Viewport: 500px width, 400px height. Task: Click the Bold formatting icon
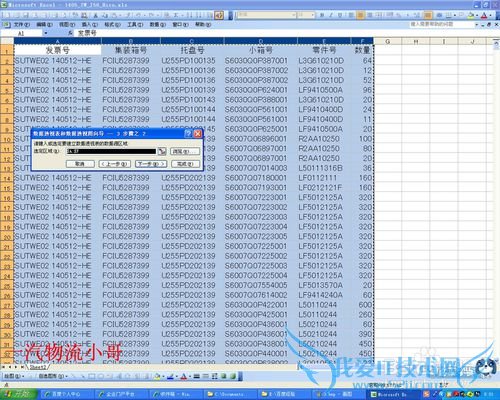point(322,15)
